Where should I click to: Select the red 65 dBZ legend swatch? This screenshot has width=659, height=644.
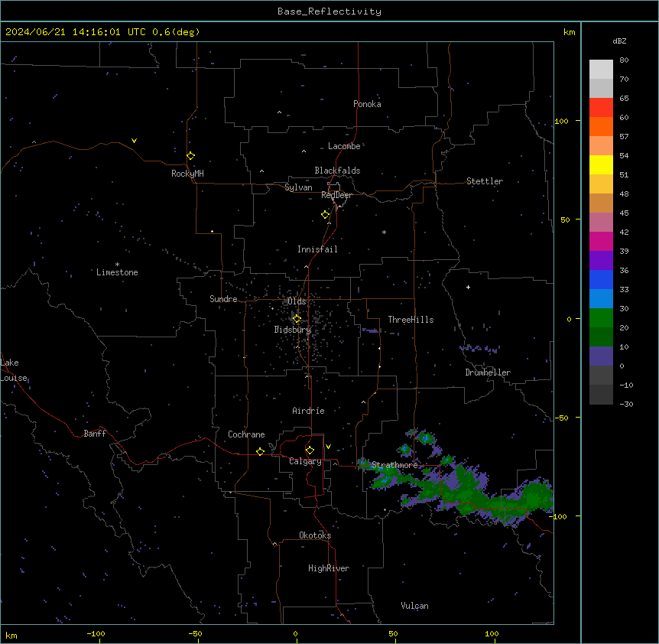[x=601, y=107]
